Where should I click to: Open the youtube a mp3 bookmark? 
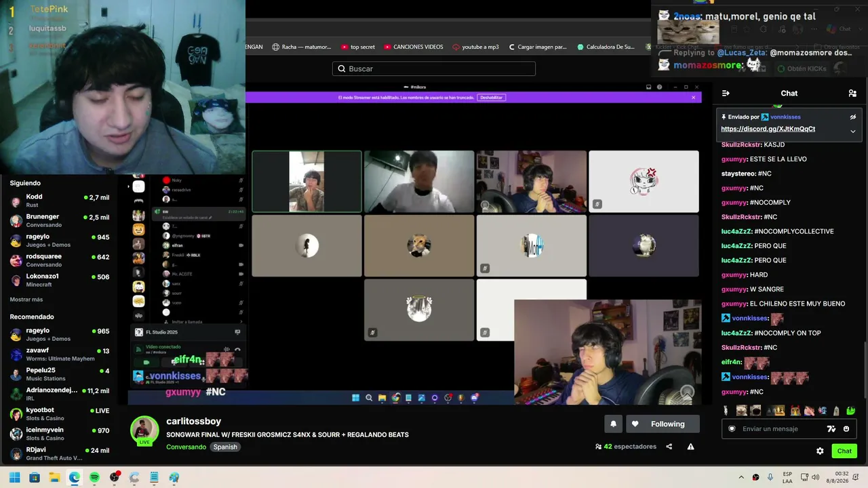pos(475,47)
